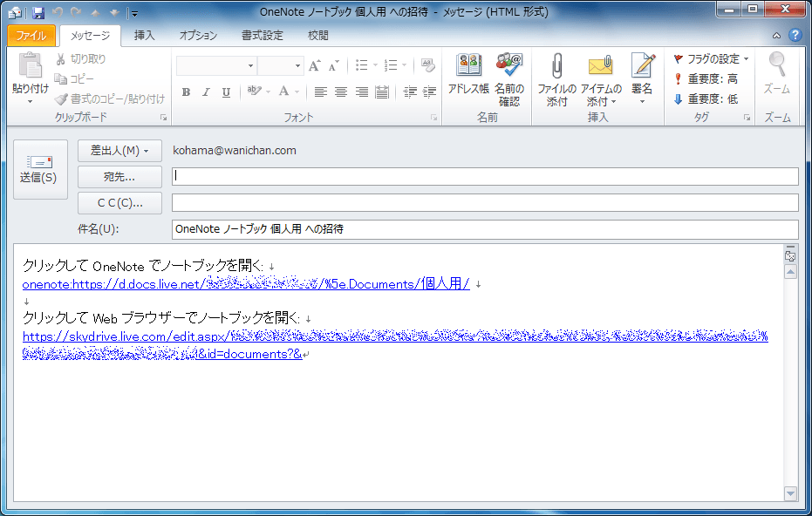
Task: Switch to the オプション tab
Action: click(x=198, y=35)
